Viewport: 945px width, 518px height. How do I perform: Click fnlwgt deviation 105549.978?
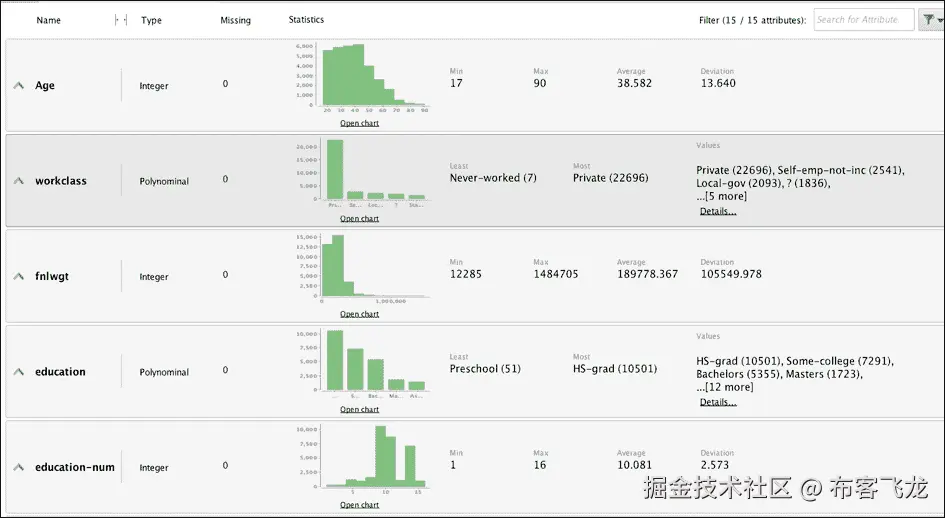coord(731,274)
